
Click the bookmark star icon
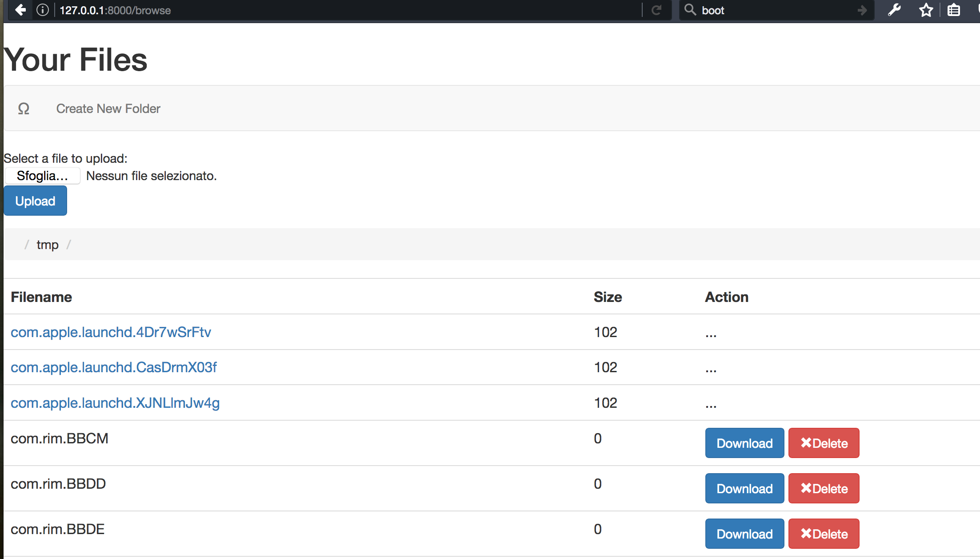click(x=926, y=10)
